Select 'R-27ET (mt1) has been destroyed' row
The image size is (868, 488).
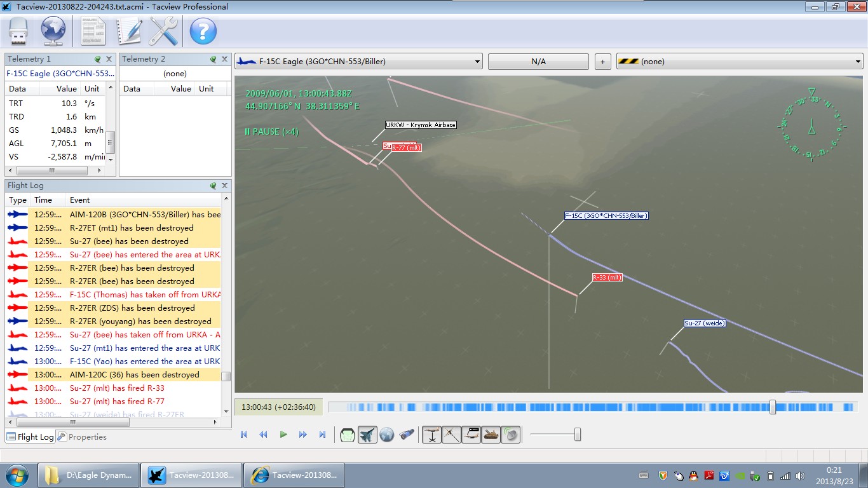tap(114, 227)
